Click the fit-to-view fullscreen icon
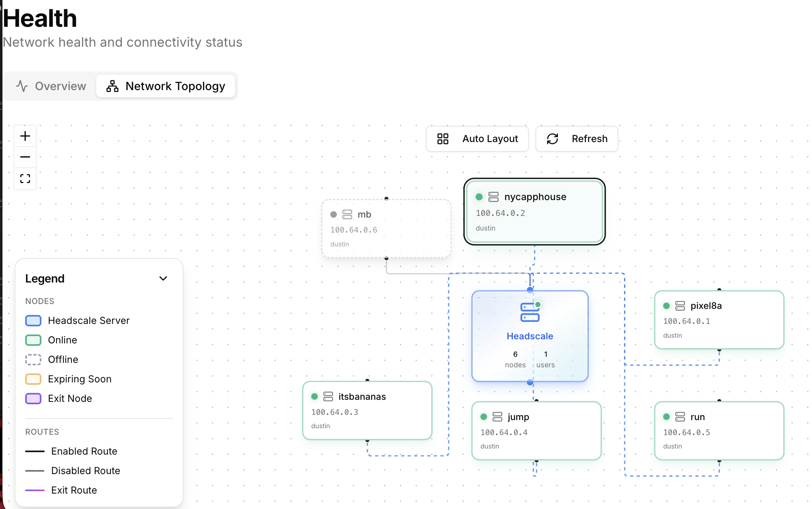This screenshot has height=509, width=812. coord(25,179)
